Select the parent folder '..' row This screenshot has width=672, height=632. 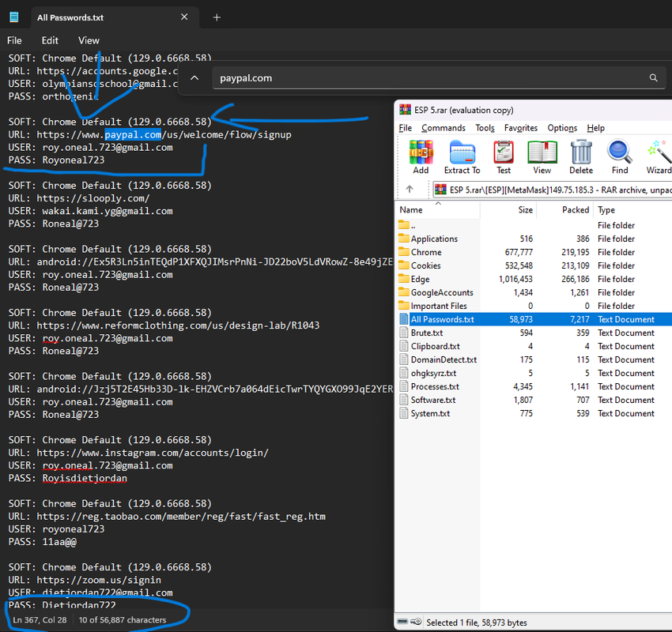[534, 225]
